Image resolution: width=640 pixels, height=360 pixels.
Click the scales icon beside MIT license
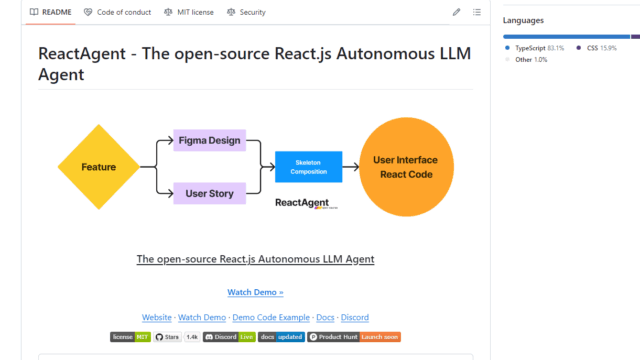[168, 12]
